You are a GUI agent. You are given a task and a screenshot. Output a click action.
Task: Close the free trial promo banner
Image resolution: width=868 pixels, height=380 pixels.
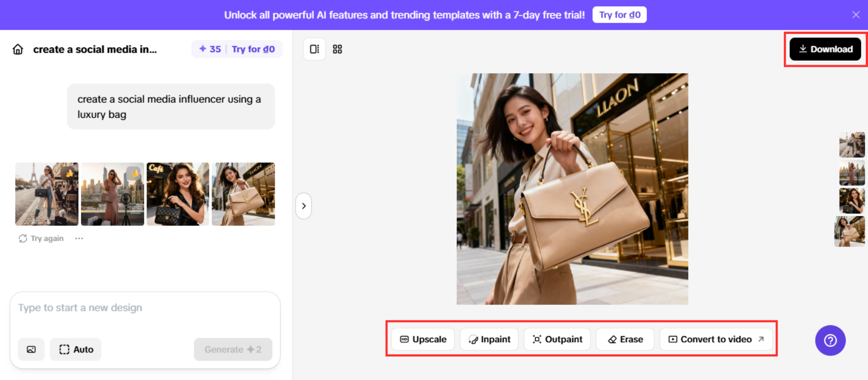[x=855, y=14]
